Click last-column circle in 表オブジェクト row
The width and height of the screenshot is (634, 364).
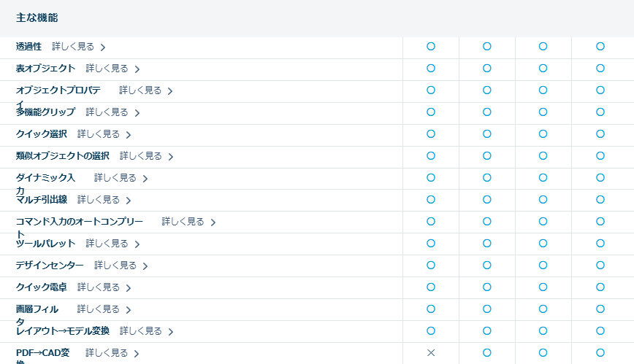pos(600,69)
